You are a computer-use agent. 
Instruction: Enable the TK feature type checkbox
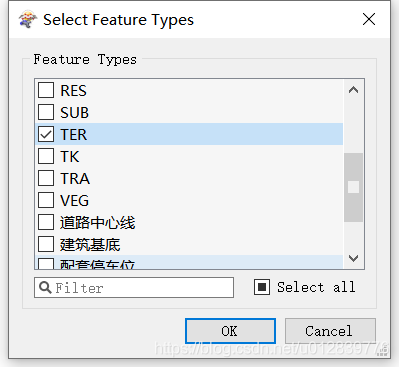click(46, 156)
